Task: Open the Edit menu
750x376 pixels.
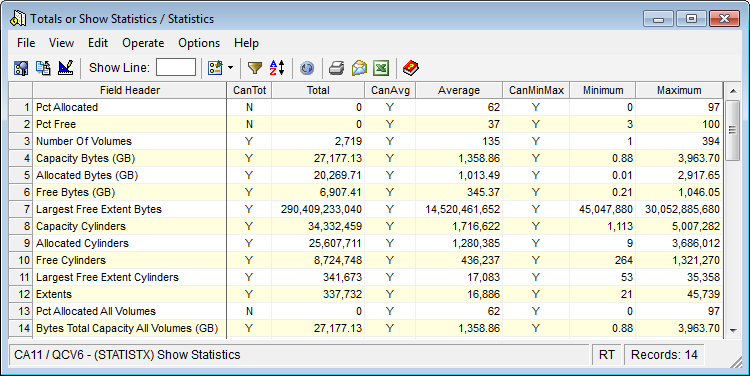Action: (x=98, y=43)
